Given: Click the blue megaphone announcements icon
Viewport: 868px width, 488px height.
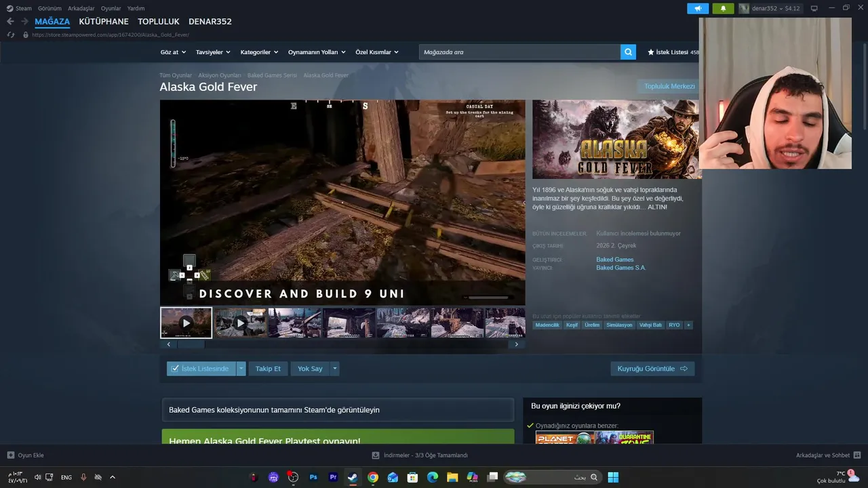Looking at the screenshot, I should [x=698, y=8].
